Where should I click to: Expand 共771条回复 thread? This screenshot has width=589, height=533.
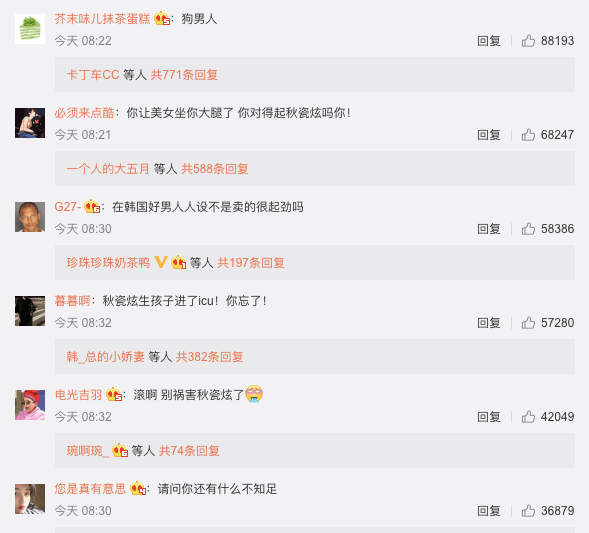pos(184,75)
